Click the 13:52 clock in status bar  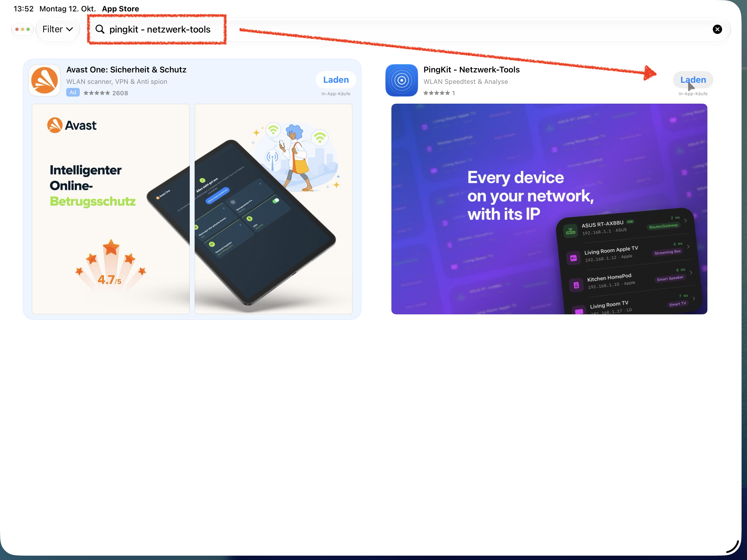(x=24, y=9)
